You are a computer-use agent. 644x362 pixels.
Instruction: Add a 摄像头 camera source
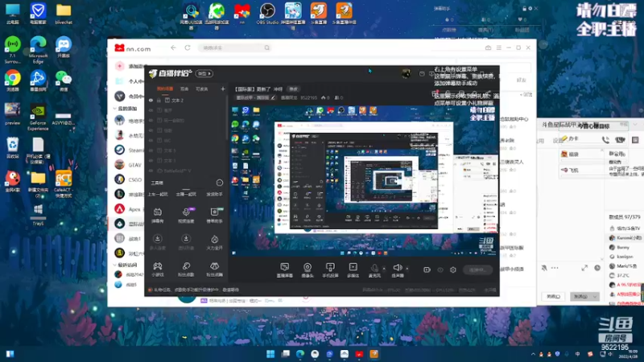point(308,270)
